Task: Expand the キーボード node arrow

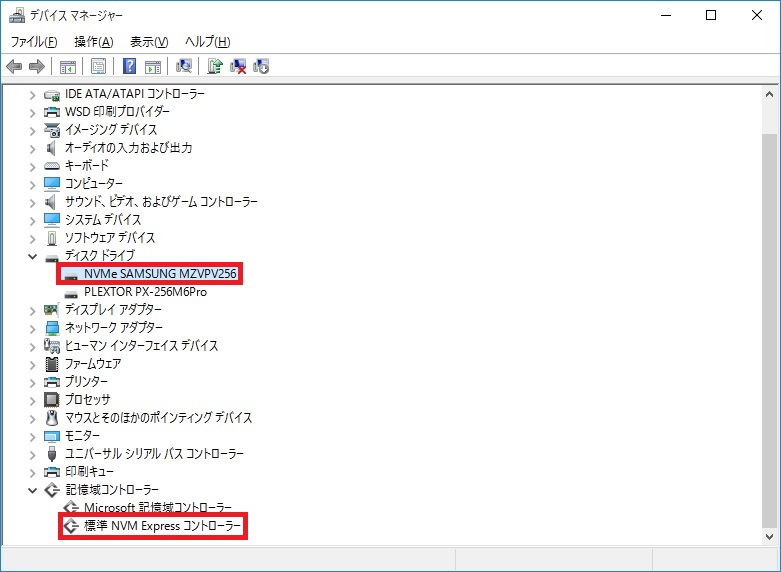Action: [x=32, y=166]
